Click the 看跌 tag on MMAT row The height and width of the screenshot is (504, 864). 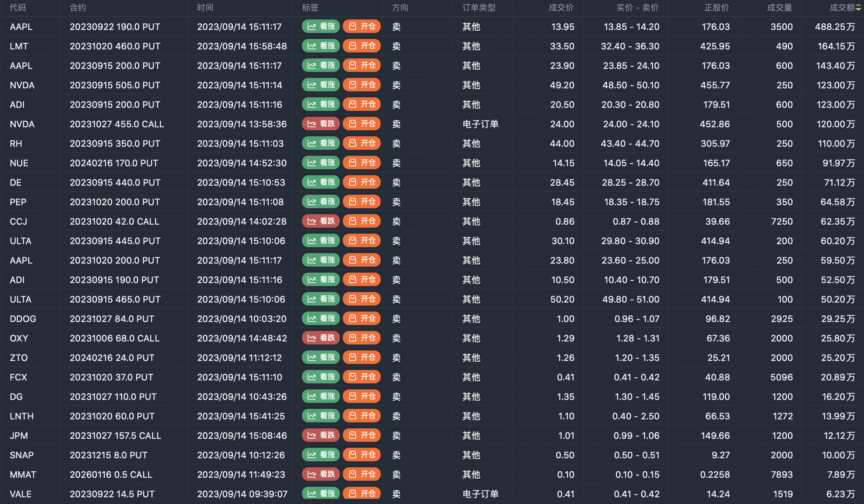pyautogui.click(x=321, y=474)
